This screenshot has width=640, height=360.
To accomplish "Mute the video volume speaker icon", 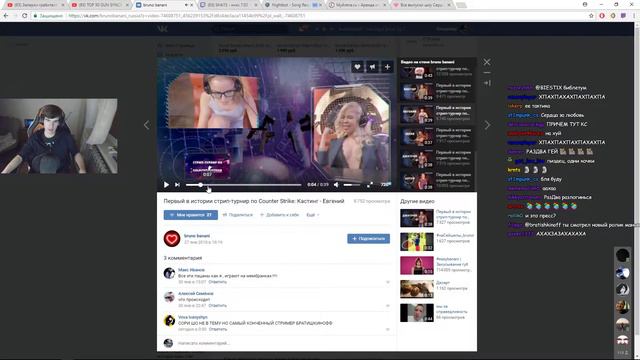I will pyautogui.click(x=336, y=185).
